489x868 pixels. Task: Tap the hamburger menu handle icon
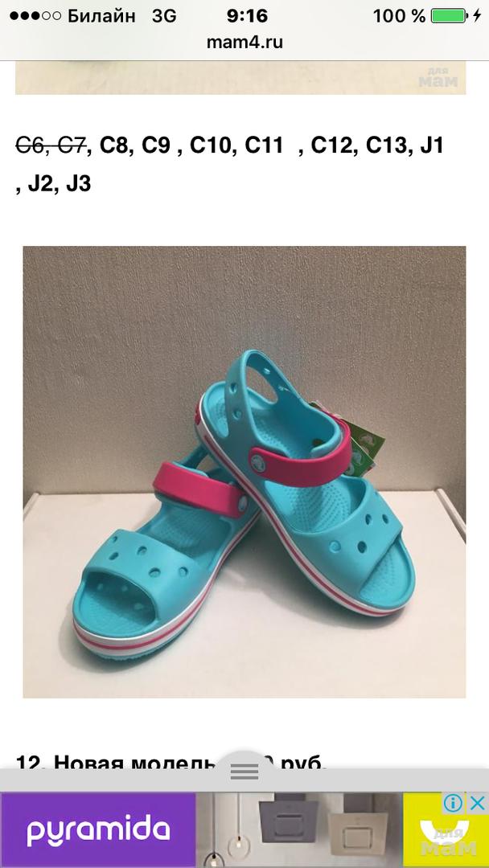click(244, 771)
